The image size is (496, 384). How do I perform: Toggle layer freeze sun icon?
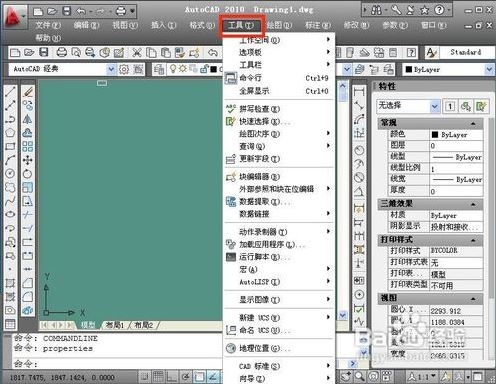click(x=183, y=69)
